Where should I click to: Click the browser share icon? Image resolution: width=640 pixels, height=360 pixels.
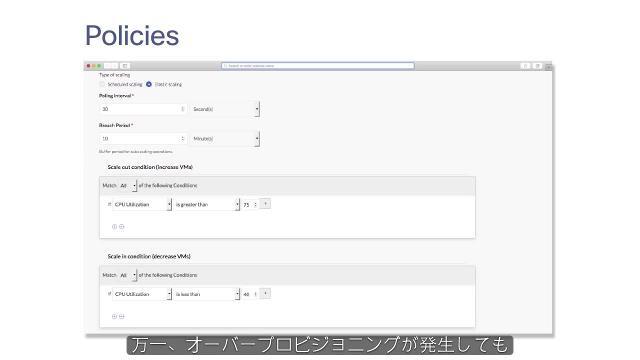coord(526,66)
